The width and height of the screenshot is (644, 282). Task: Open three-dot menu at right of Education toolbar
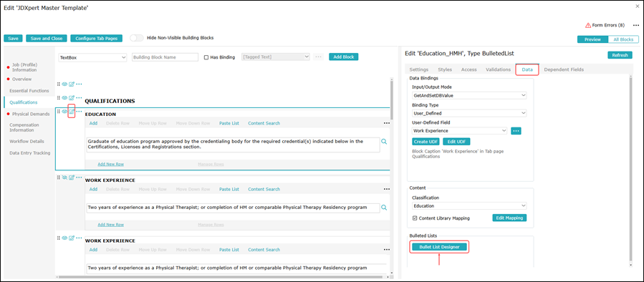(387, 123)
